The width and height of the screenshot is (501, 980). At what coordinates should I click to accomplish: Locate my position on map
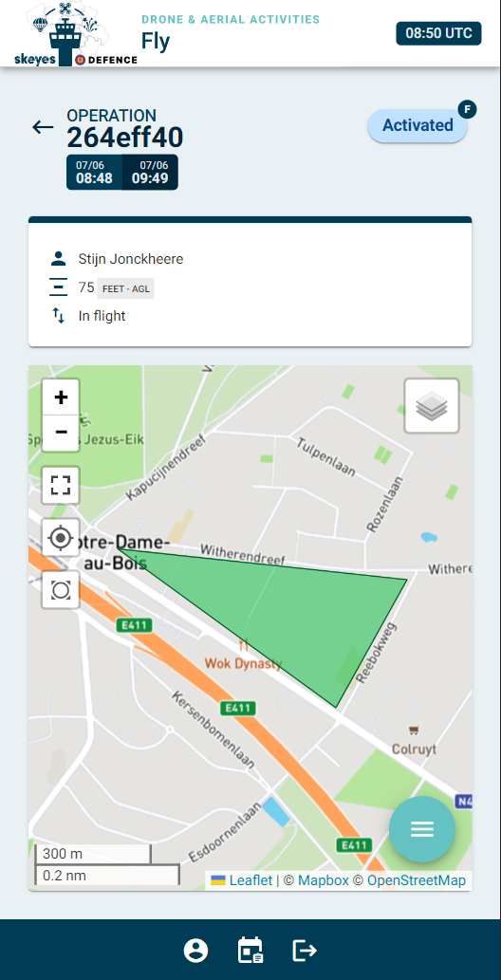(61, 538)
